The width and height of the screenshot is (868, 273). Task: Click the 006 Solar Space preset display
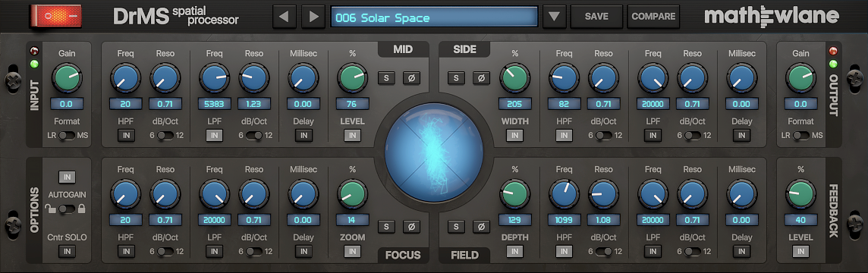[435, 17]
